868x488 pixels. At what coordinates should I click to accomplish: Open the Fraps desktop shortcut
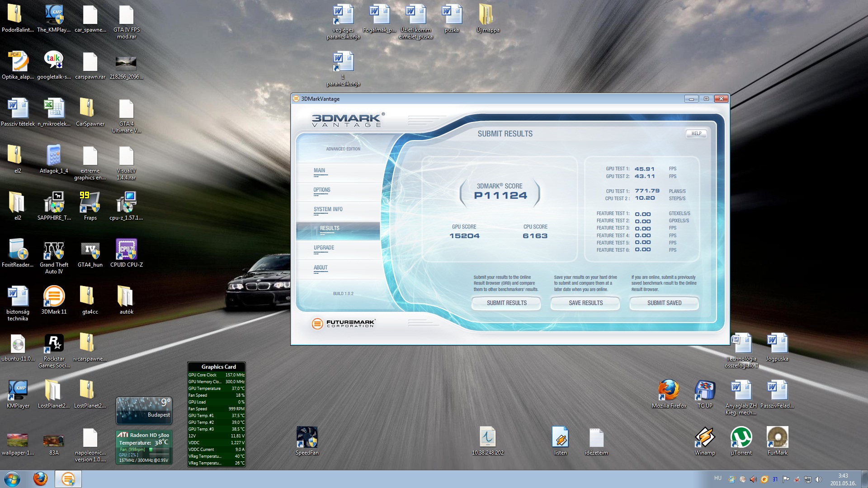90,206
